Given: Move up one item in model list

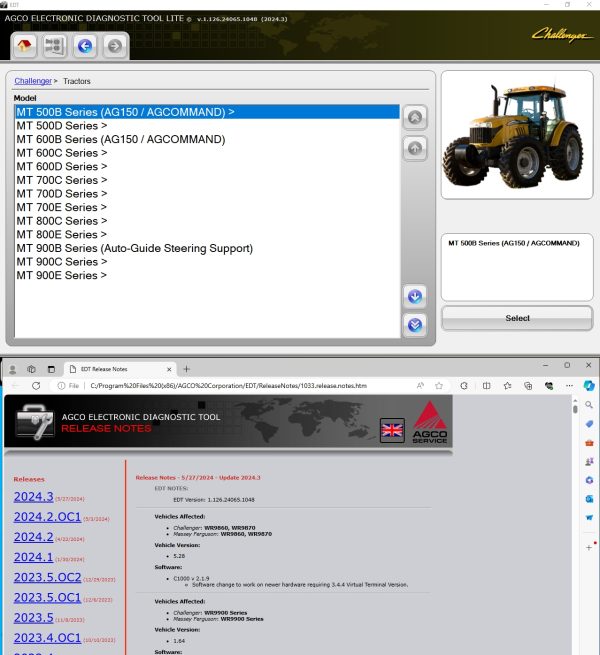Looking at the screenshot, I should click(415, 148).
